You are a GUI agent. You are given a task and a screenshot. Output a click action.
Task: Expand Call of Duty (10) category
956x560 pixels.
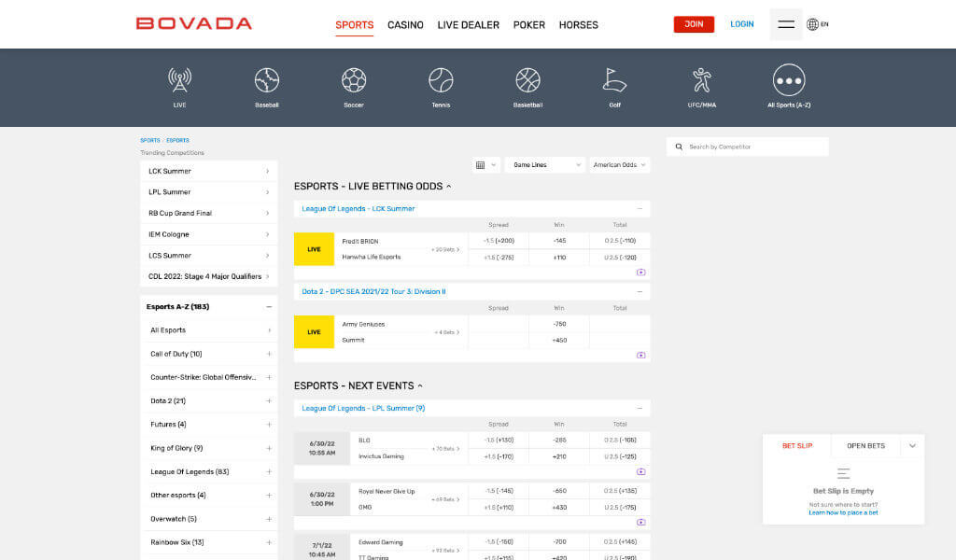(269, 354)
